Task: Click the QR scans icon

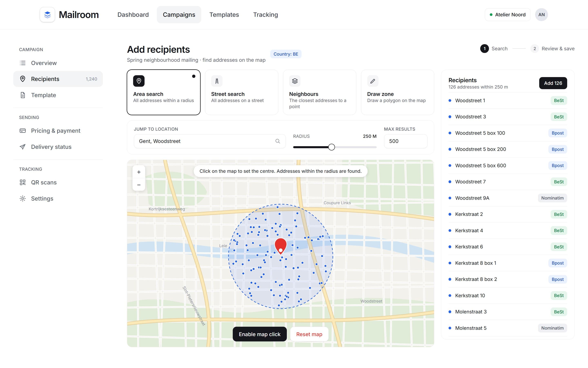Action: [23, 182]
